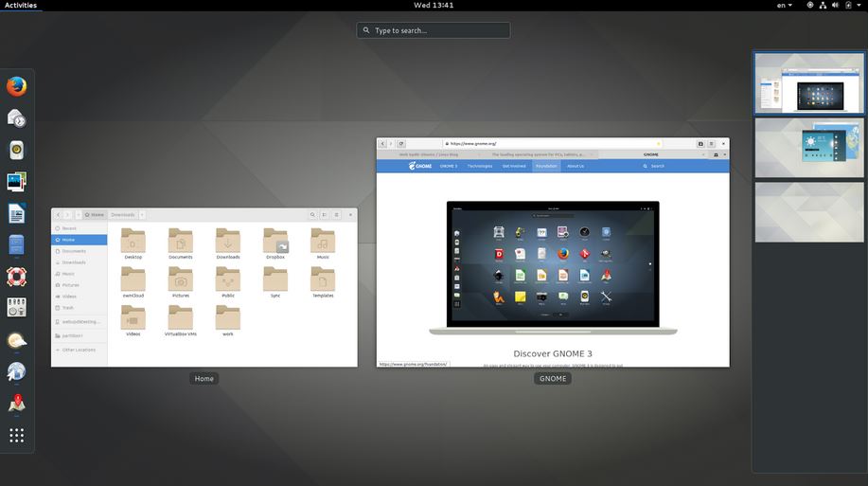The image size is (868, 486).
Task: Switch to the empty third workspace thumbnail
Action: [x=808, y=212]
